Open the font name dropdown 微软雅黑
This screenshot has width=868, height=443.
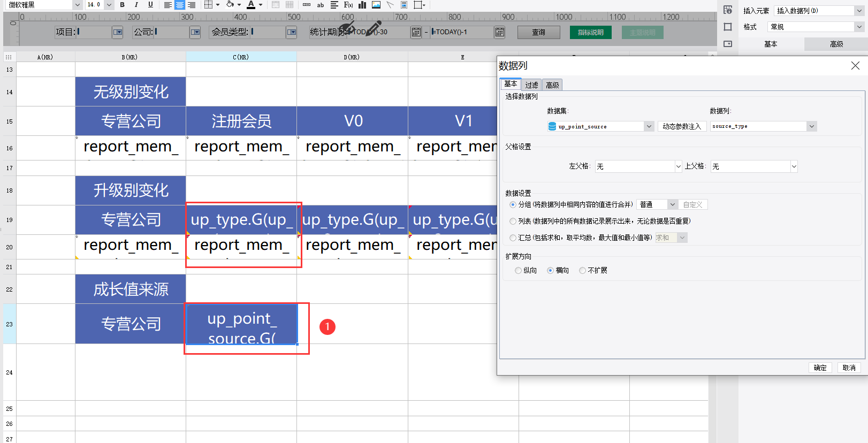[77, 5]
